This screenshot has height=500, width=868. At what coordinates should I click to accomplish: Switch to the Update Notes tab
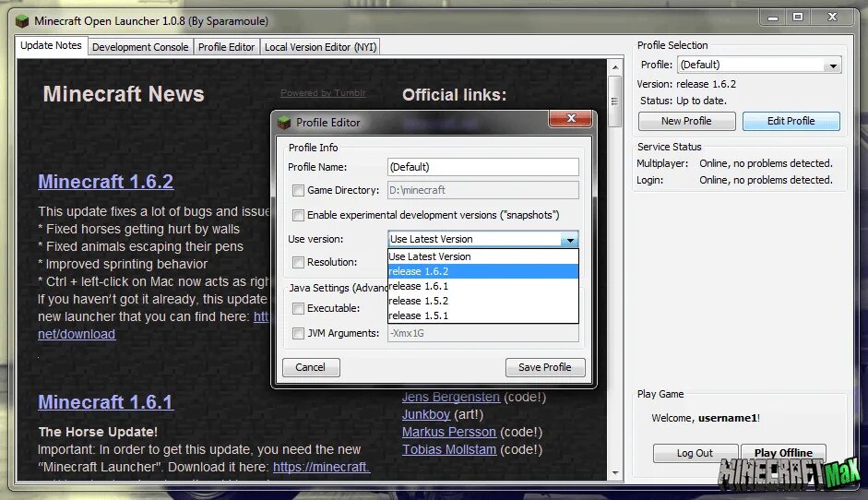[51, 45]
